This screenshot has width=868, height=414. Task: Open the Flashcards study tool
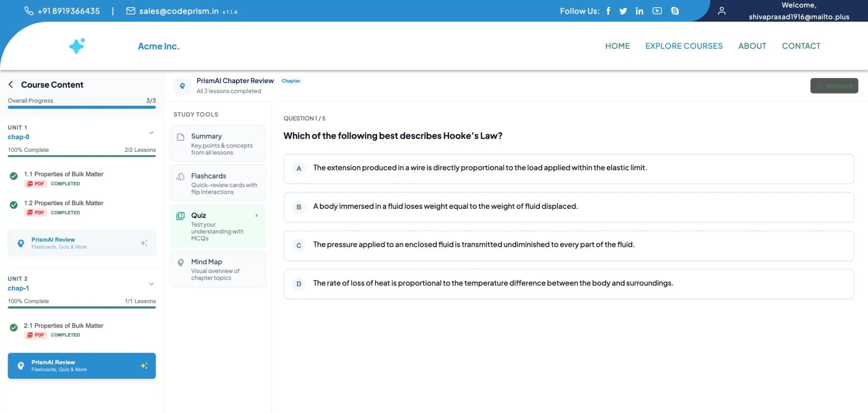point(217,183)
